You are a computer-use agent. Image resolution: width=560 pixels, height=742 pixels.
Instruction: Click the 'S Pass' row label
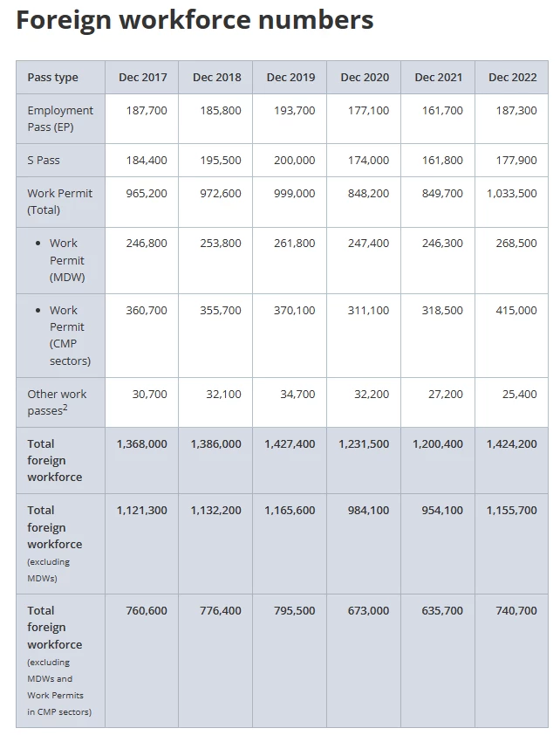(44, 160)
